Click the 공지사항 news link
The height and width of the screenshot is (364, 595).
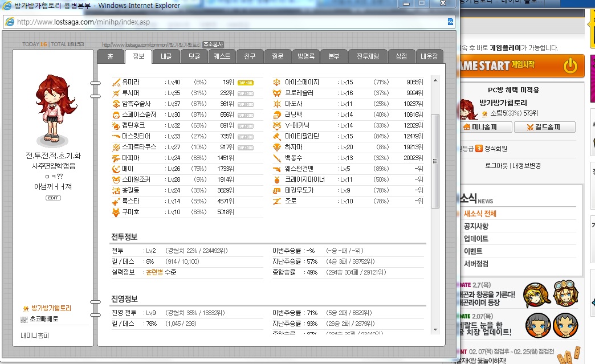[x=476, y=226]
